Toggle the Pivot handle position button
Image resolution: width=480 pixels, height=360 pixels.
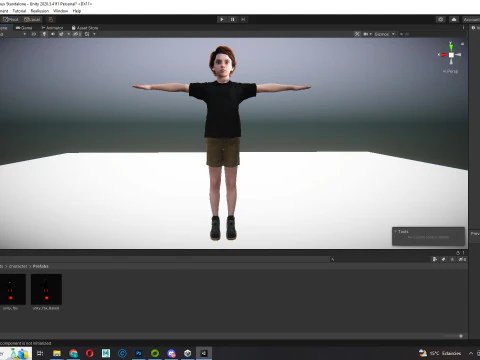click(10, 20)
